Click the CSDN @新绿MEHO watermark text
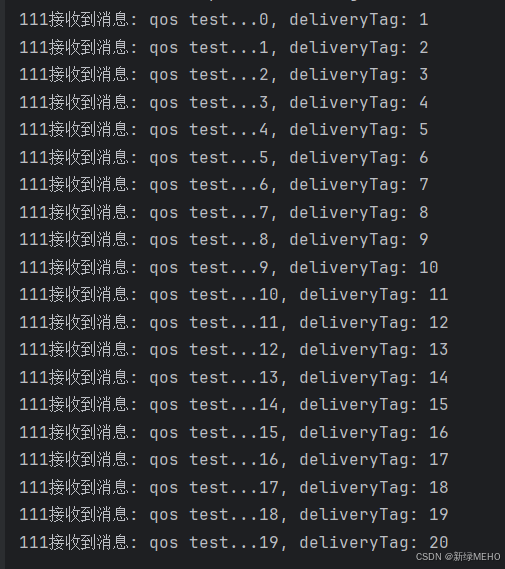505x569 pixels. click(x=458, y=557)
